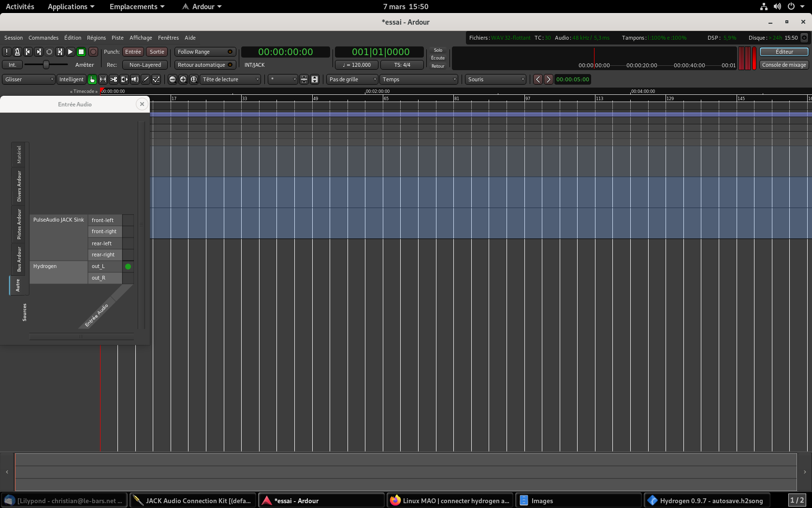
Task: Select the Audition speaker tool
Action: click(x=135, y=79)
